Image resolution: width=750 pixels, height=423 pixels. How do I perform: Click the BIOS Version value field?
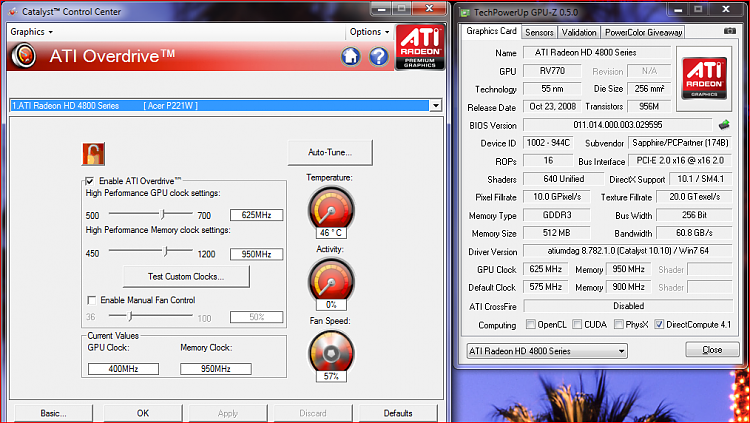(x=618, y=125)
